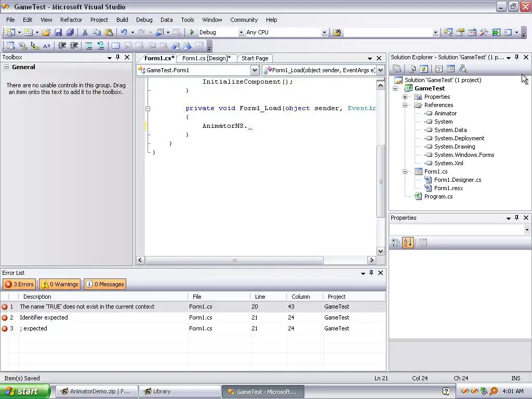Open the Properties Window toolbar icon
532x399 pixels.
click(x=460, y=32)
